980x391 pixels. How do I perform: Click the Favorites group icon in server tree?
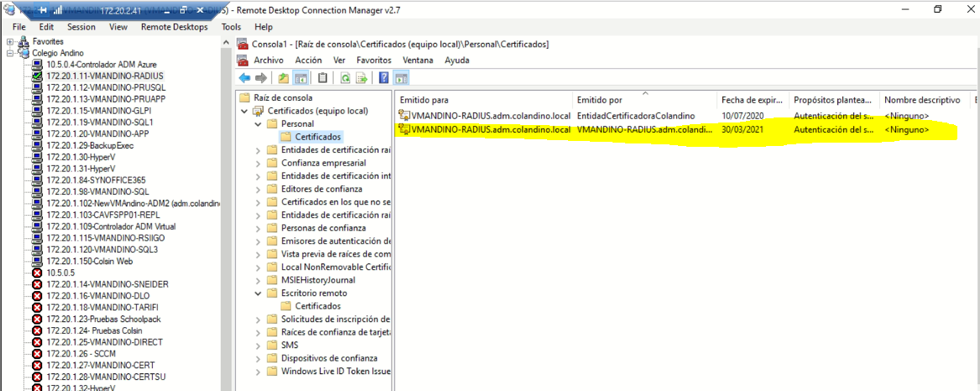click(x=23, y=42)
